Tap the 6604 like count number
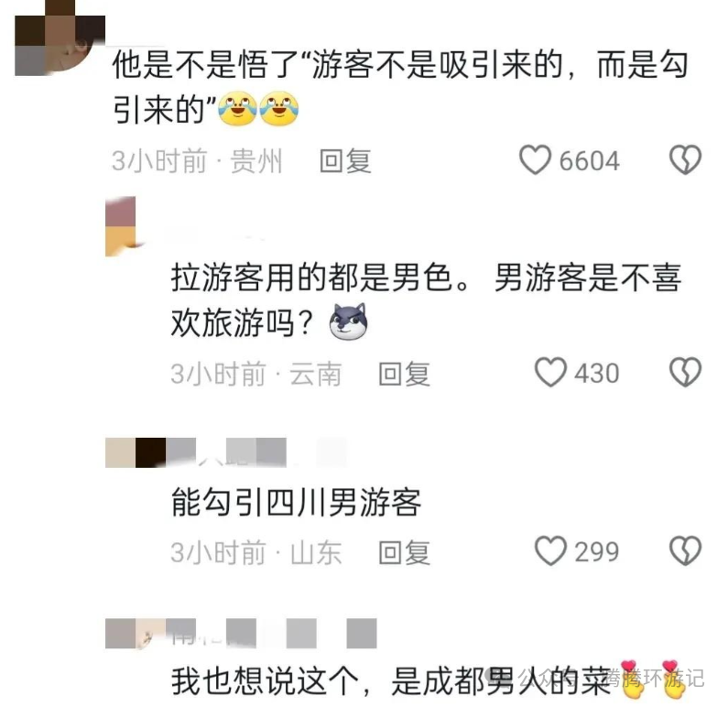The height and width of the screenshot is (707, 728). click(589, 161)
